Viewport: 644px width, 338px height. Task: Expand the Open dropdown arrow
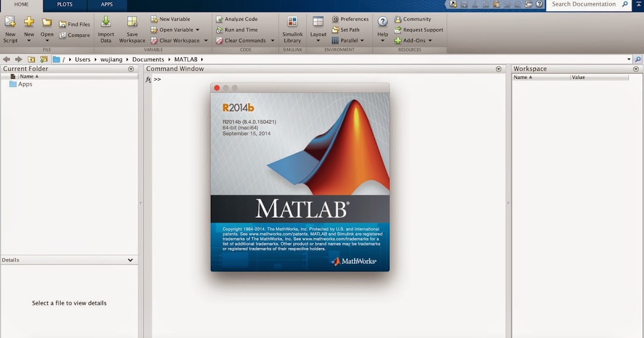click(x=47, y=41)
